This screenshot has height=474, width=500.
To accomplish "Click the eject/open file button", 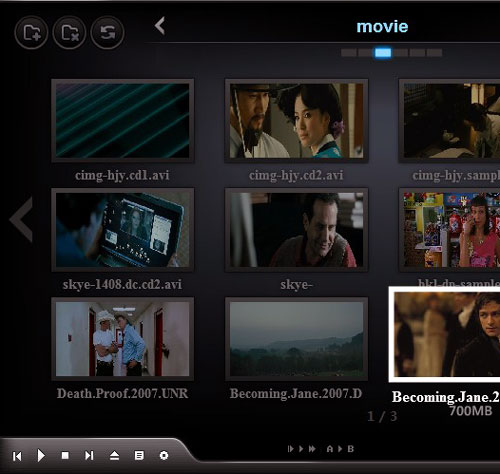I will 114,455.
